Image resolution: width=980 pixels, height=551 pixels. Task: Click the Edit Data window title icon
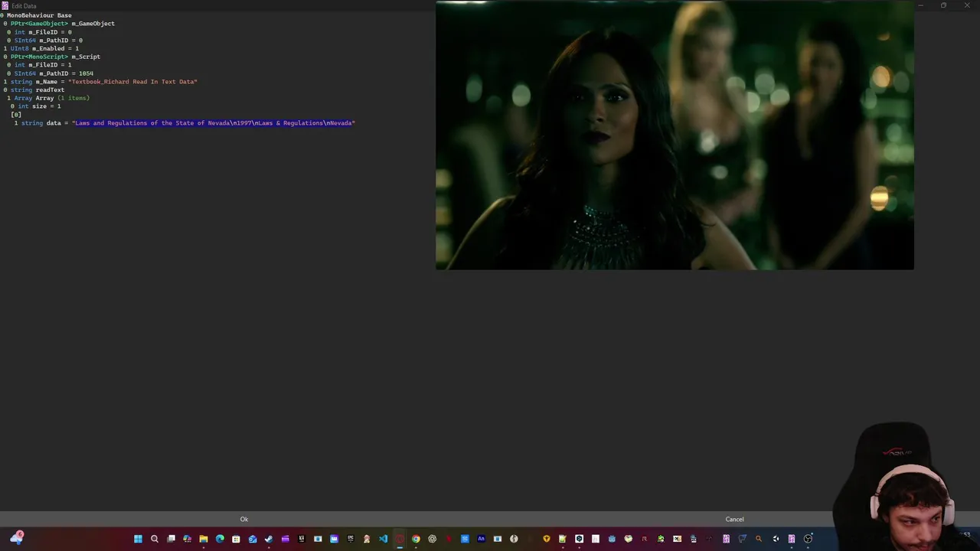pyautogui.click(x=5, y=5)
